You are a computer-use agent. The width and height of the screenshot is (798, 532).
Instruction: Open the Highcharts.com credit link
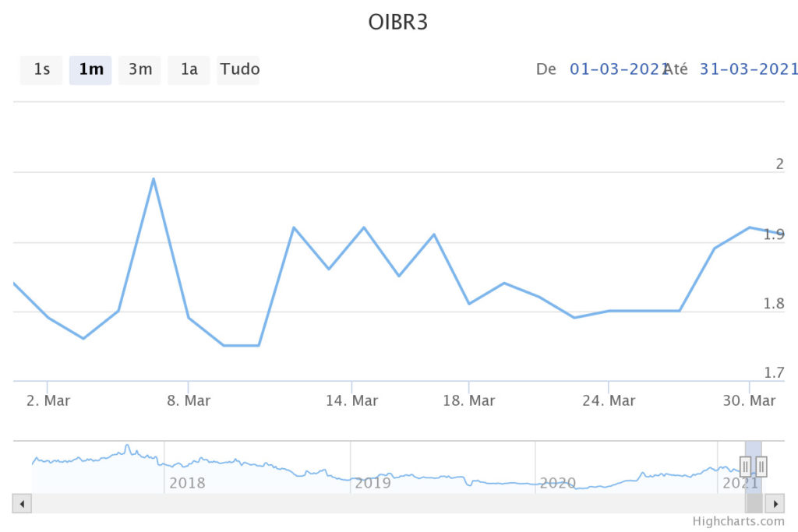739,521
